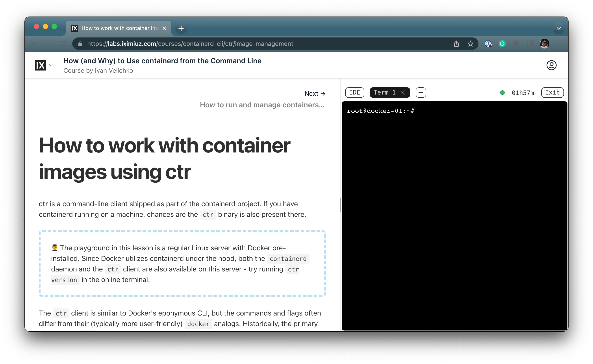Click the 'containerd' inline code snippet
This screenshot has width=593, height=364.
tap(288, 259)
